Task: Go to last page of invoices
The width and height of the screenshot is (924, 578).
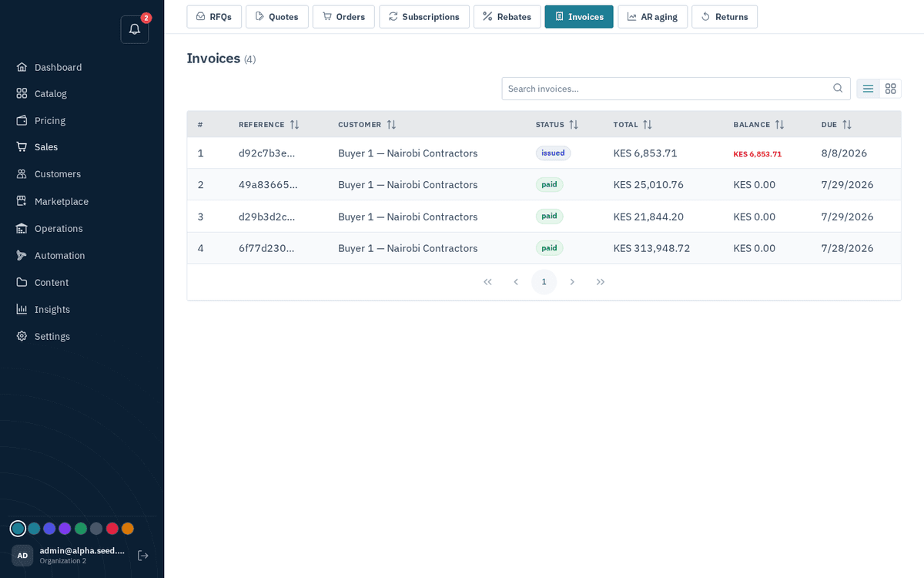Action: coord(601,282)
